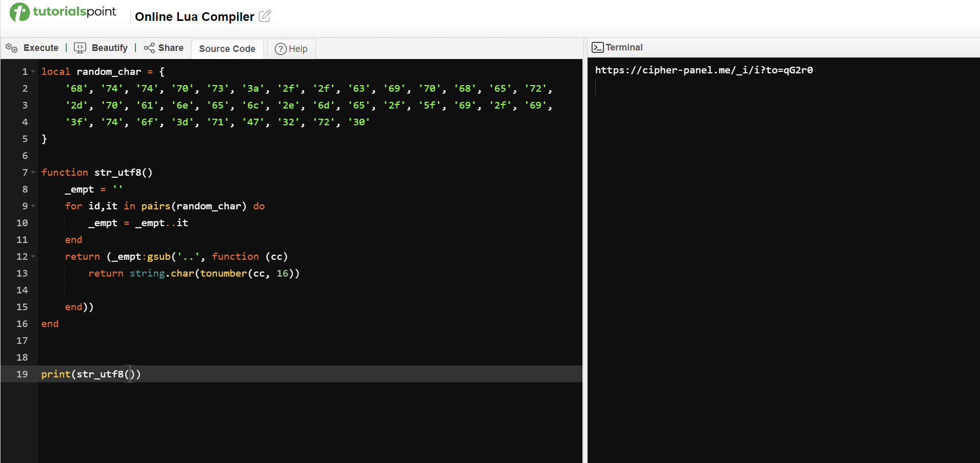This screenshot has height=463, width=980.
Task: Click the closing brace on line 5
Action: click(44, 139)
